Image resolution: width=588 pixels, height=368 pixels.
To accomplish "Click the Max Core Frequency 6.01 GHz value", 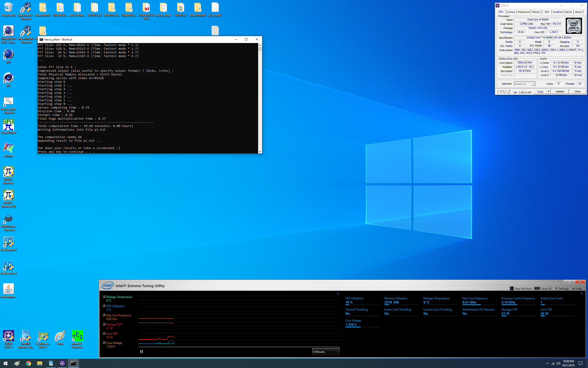I will 469,302.
